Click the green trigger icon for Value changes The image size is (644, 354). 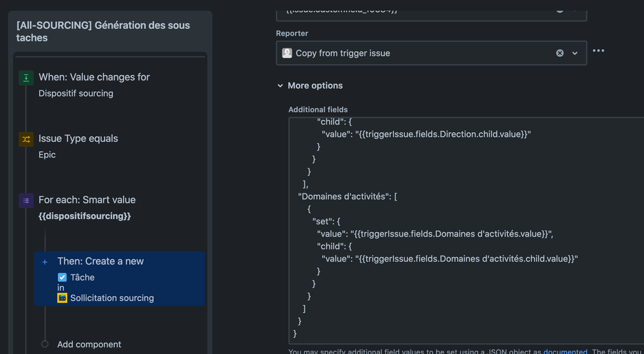26,78
